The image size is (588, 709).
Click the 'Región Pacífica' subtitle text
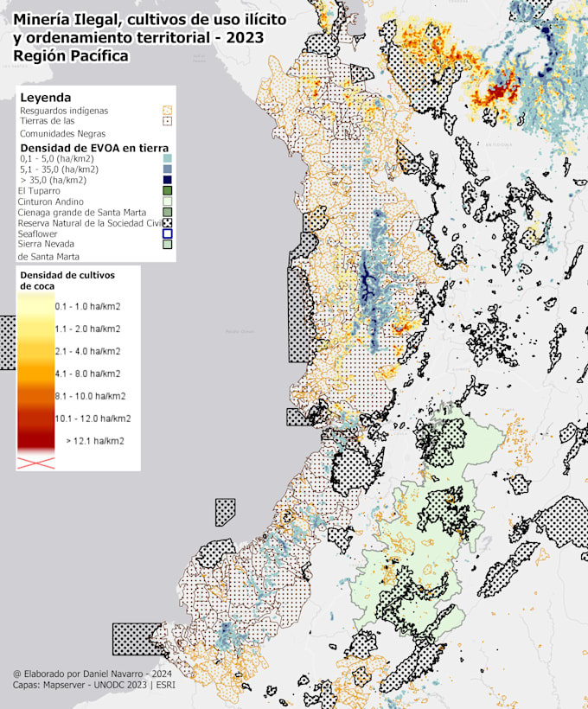coord(71,55)
